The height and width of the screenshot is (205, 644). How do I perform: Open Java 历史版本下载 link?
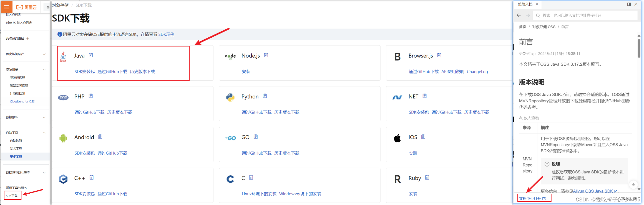[x=143, y=71]
